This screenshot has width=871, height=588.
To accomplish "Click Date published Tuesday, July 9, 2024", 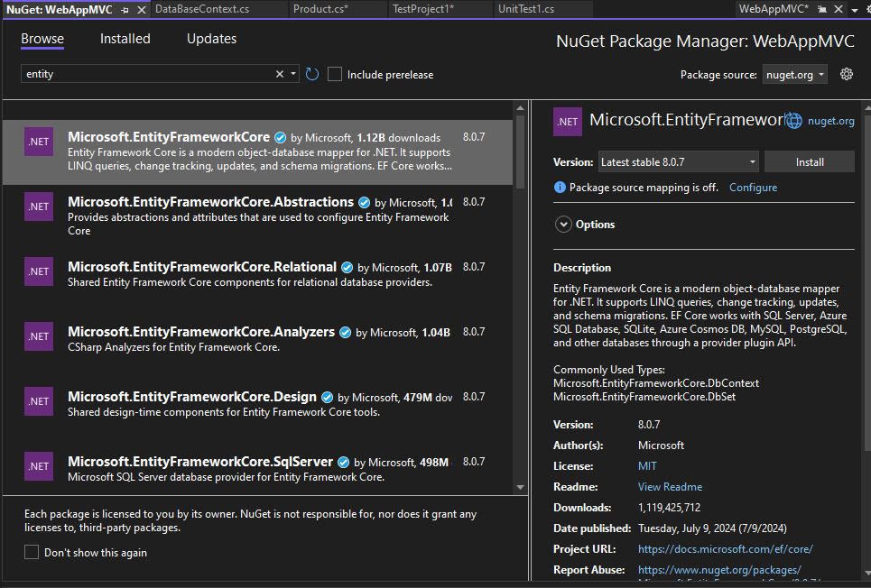I will [712, 528].
